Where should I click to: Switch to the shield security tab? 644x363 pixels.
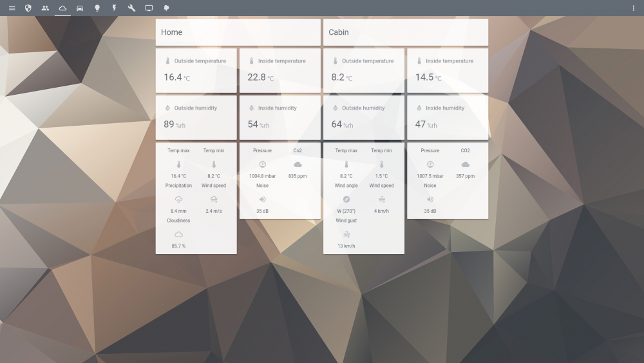tap(28, 8)
